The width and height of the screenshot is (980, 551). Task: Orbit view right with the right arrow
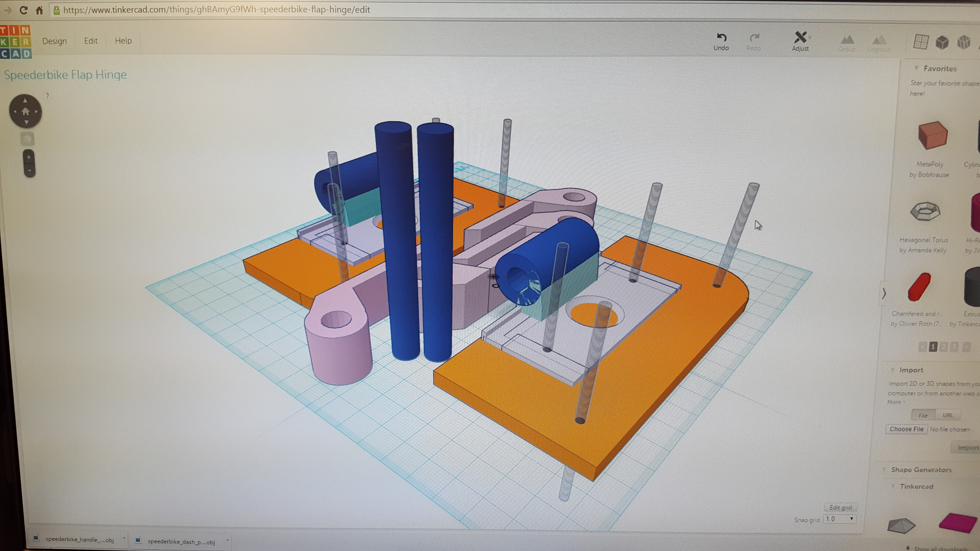coord(37,111)
